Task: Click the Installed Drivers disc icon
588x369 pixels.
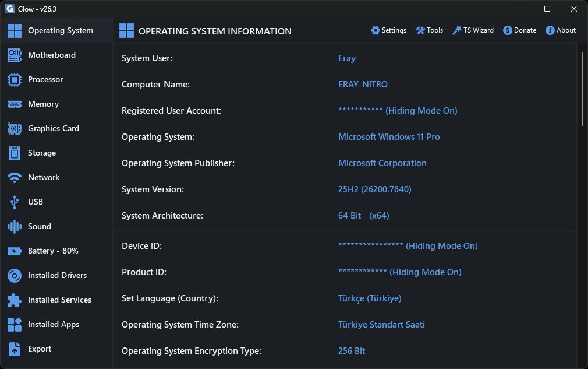Action: click(14, 276)
